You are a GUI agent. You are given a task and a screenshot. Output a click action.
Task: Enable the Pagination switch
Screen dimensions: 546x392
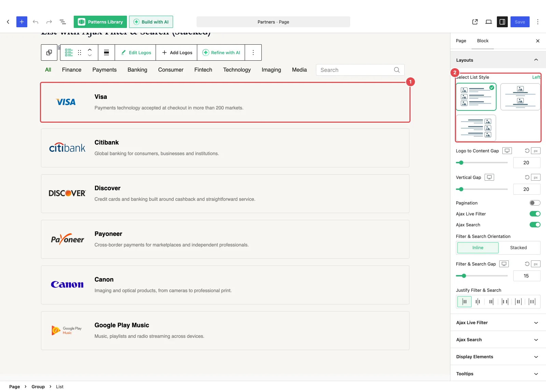[535, 203]
